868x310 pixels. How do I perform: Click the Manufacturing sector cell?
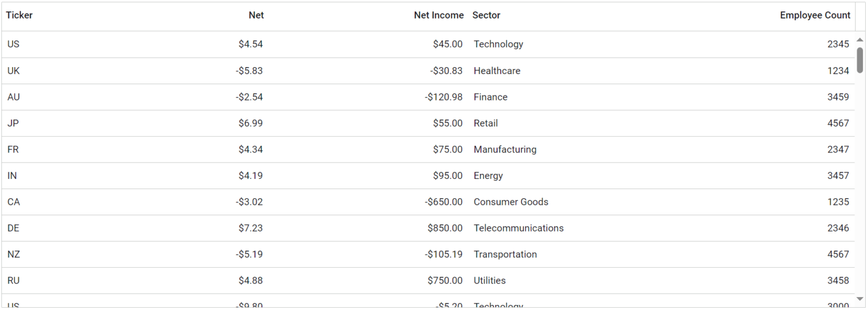pos(505,150)
